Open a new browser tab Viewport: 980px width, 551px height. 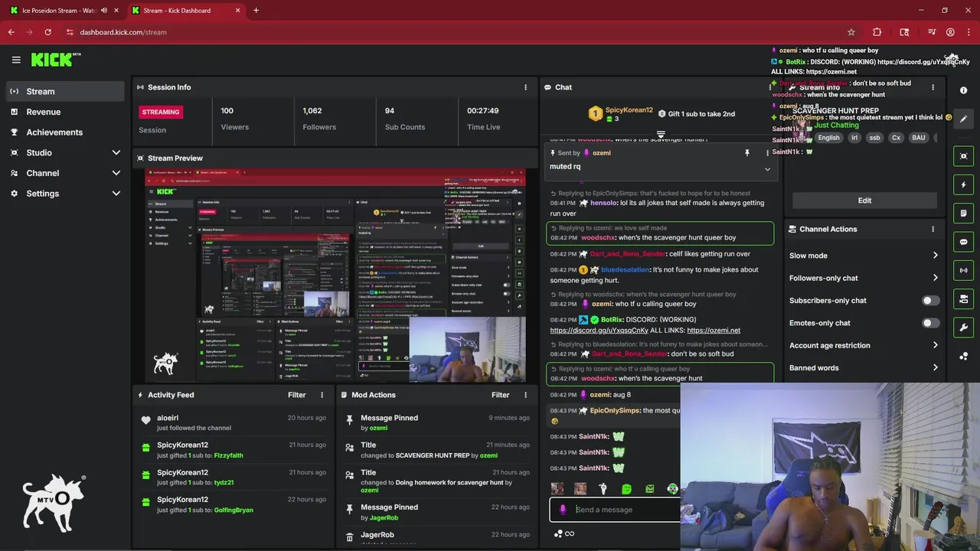point(256,11)
